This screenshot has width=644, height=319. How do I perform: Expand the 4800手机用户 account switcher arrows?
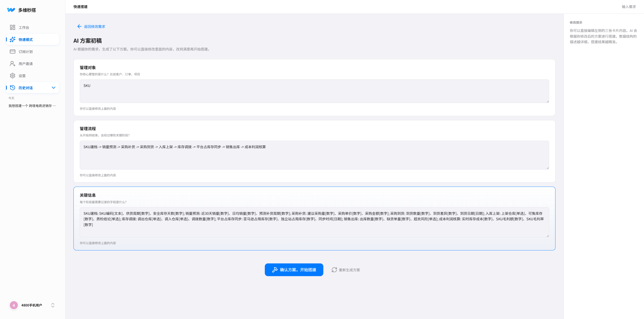coord(53,305)
